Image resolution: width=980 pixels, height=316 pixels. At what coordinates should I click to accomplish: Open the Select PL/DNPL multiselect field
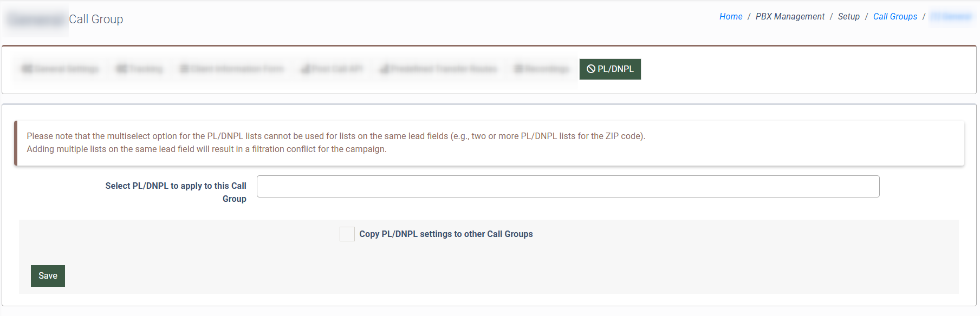point(568,187)
